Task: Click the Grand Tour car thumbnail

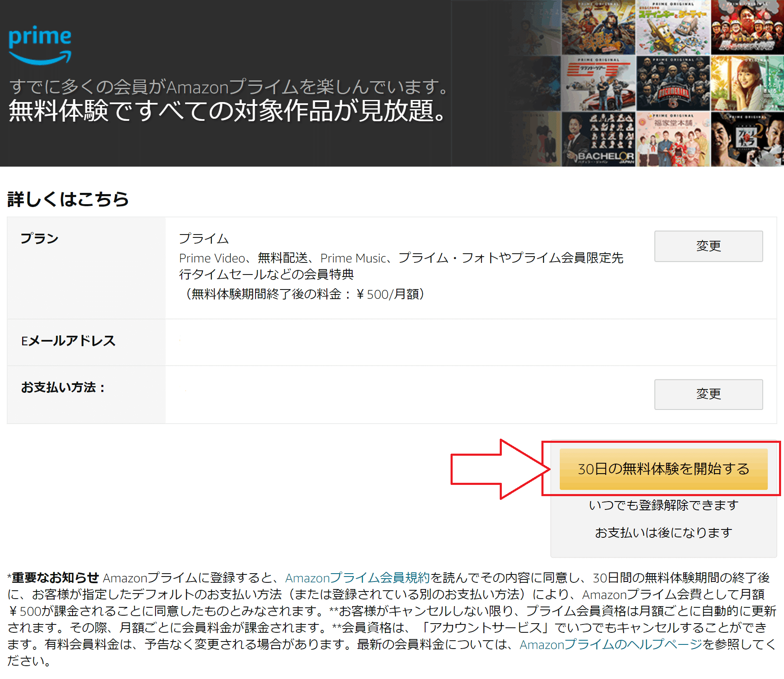Action: click(x=599, y=83)
